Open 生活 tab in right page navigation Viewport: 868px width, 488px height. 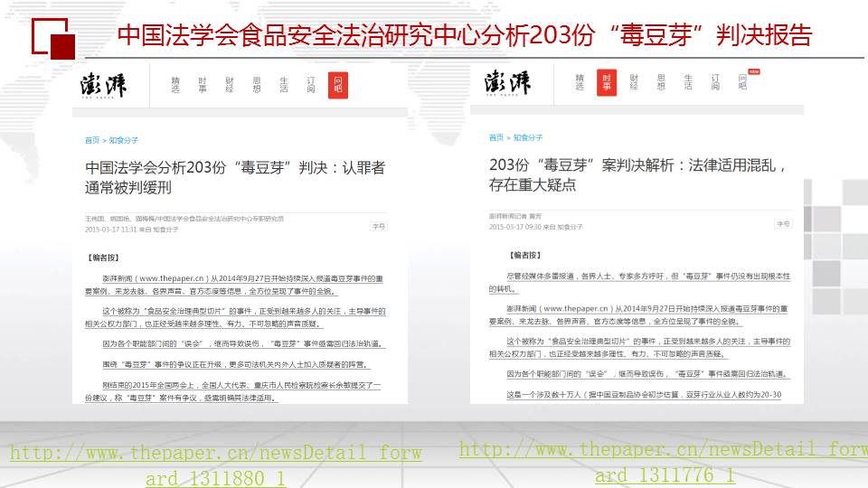pyautogui.click(x=688, y=81)
